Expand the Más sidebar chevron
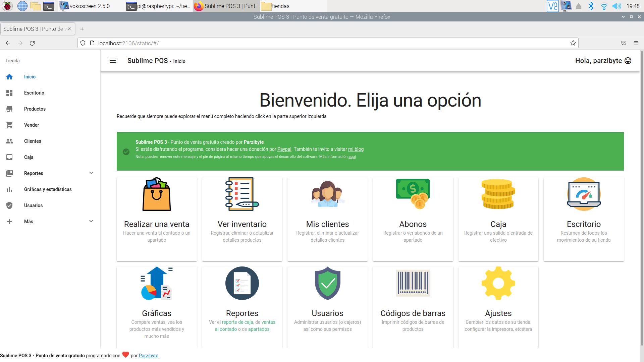The width and height of the screenshot is (644, 362). tap(91, 221)
